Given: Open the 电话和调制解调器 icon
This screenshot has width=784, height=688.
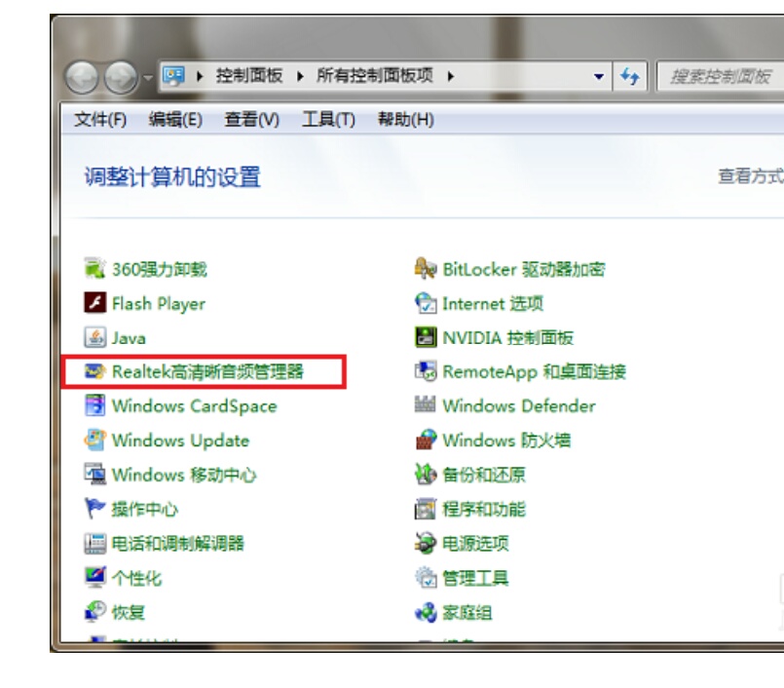Looking at the screenshot, I should pyautogui.click(x=94, y=543).
